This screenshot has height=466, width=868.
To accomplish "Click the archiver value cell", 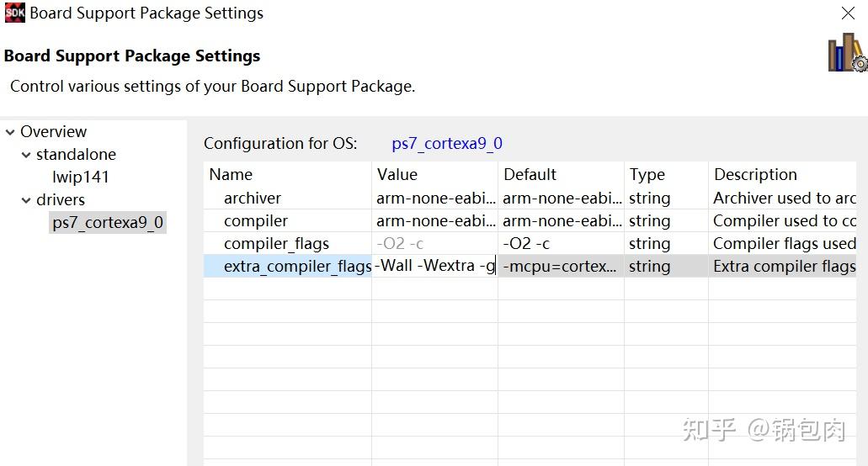I will coord(434,199).
